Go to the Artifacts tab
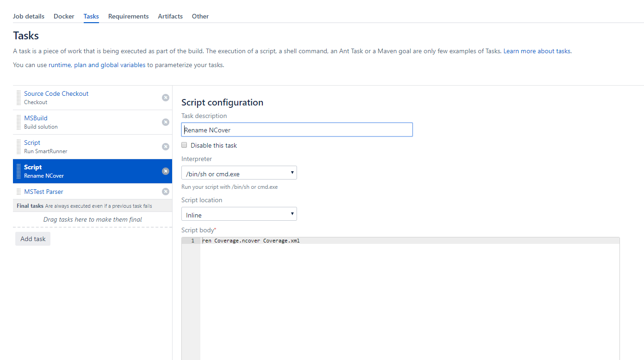 170,16
